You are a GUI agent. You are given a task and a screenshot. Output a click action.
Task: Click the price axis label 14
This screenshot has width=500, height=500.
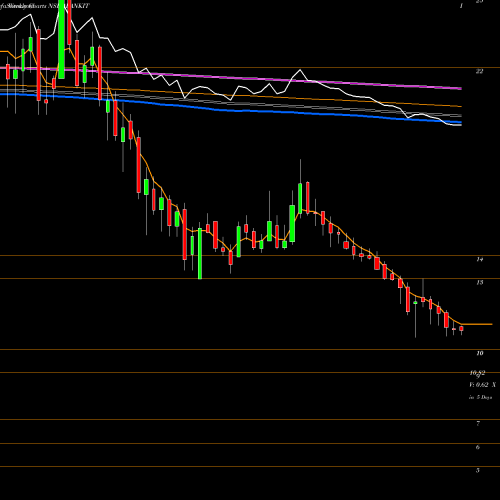479,259
